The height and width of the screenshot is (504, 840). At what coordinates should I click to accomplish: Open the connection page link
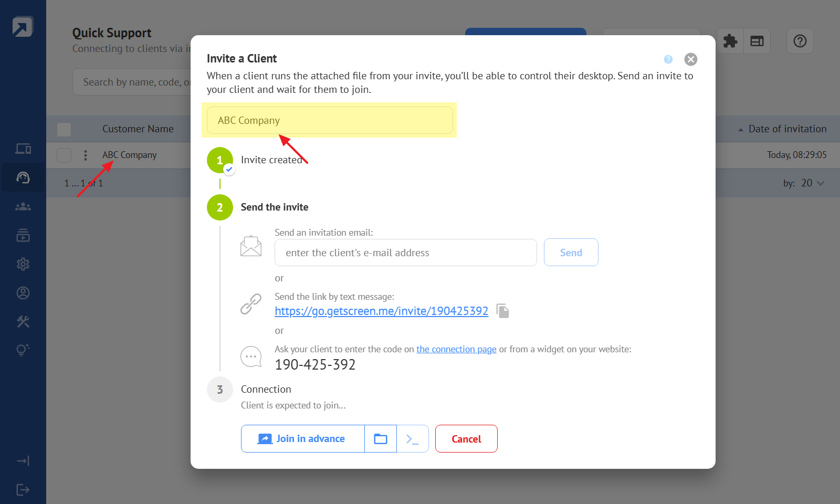tap(456, 349)
